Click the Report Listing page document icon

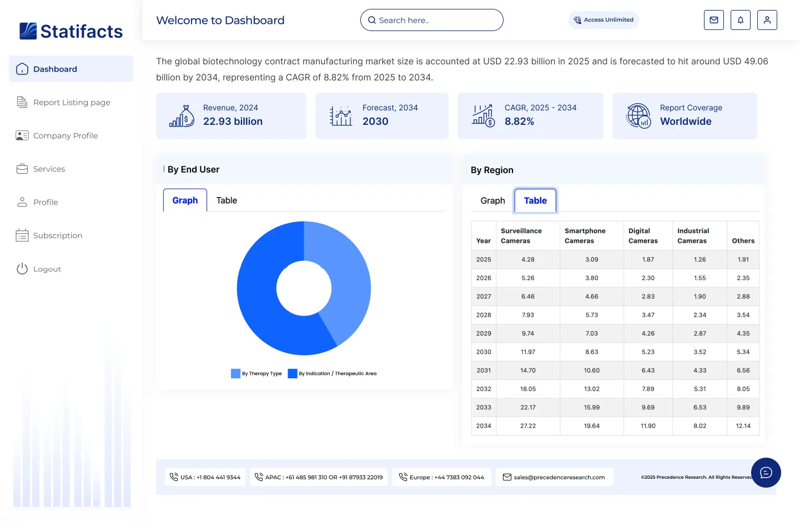pos(22,102)
